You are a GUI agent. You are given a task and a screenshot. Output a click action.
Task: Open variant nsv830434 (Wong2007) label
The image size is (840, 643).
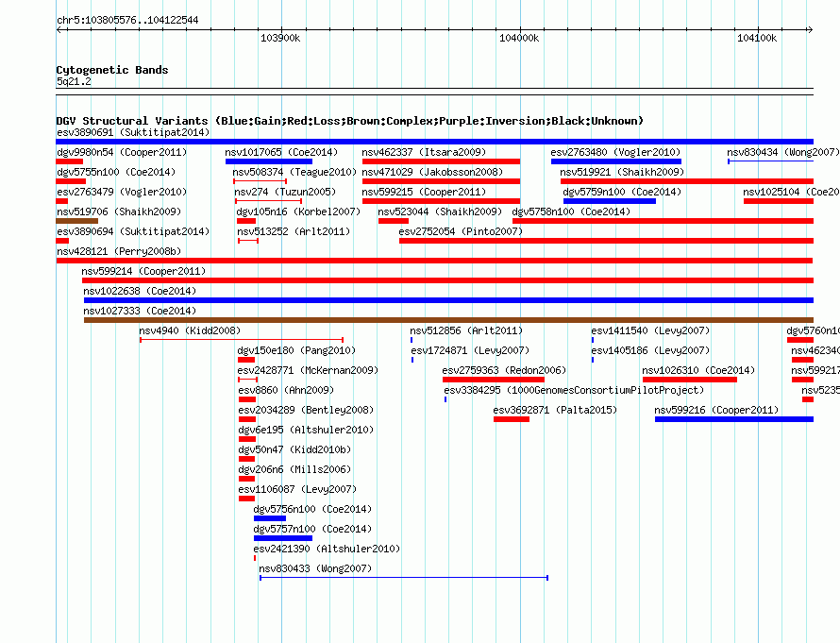(x=783, y=152)
